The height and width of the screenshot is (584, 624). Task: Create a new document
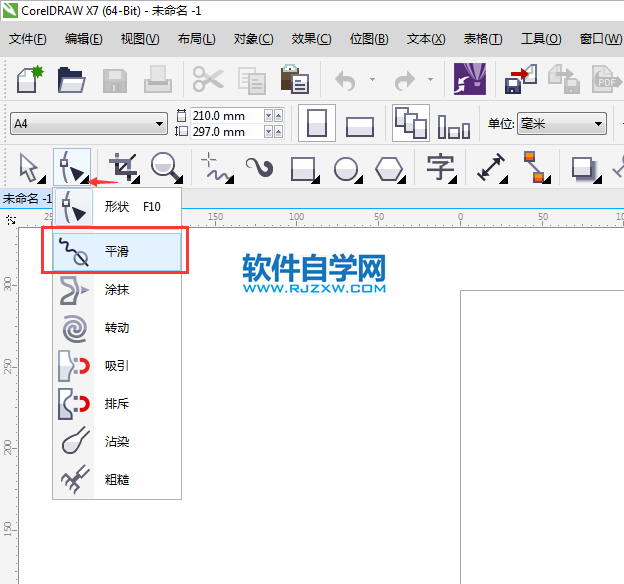coord(29,80)
